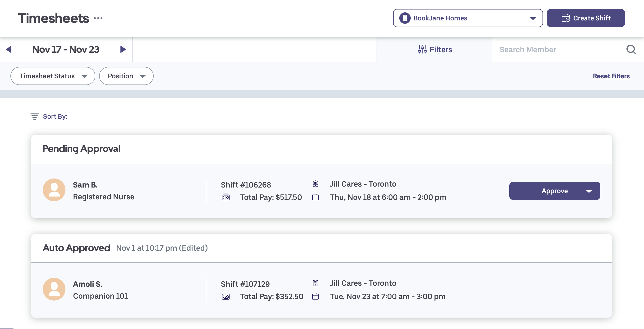Screen dimensions: 644x329
Task: Click the Reset Filters link
Action: point(611,76)
